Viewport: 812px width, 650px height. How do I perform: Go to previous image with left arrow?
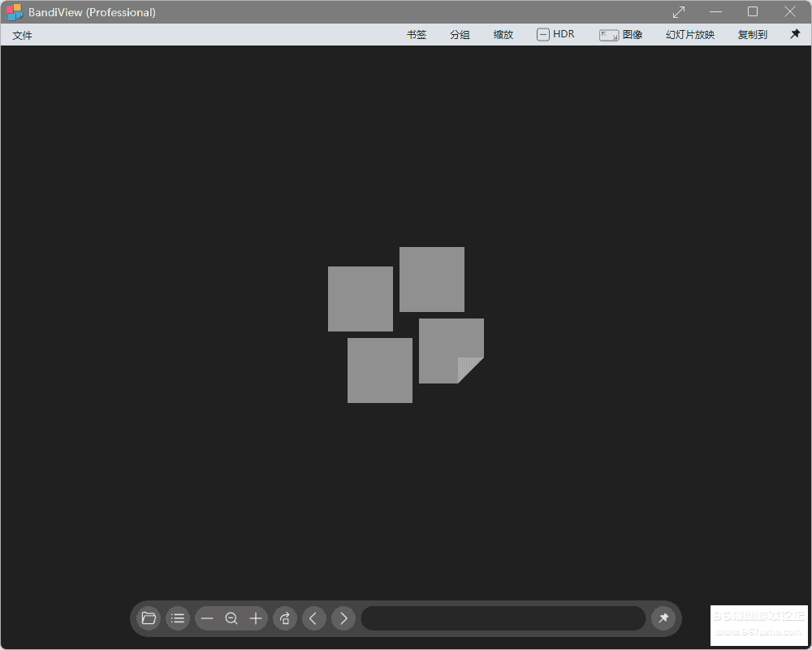click(x=314, y=618)
